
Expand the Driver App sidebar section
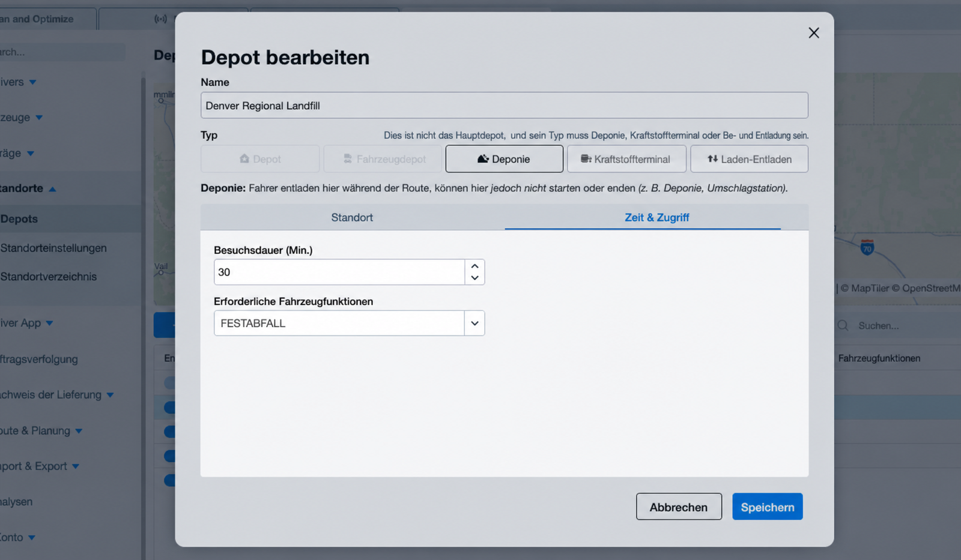[49, 324]
